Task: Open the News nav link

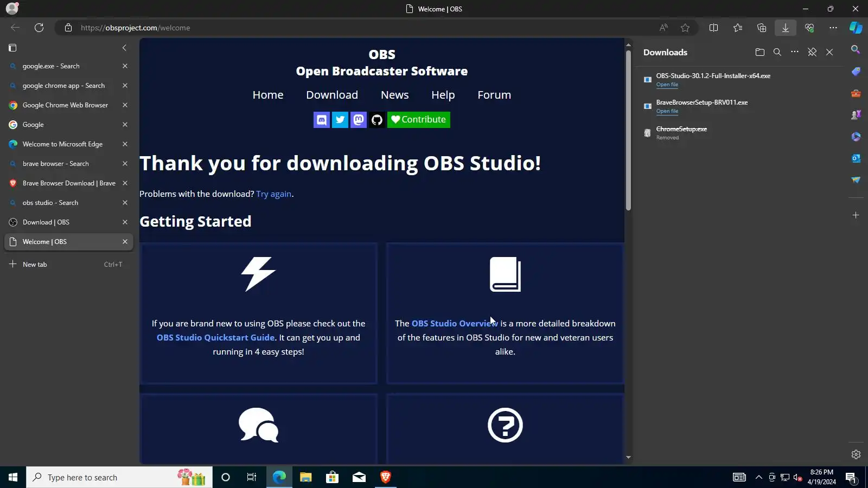Action: point(395,95)
